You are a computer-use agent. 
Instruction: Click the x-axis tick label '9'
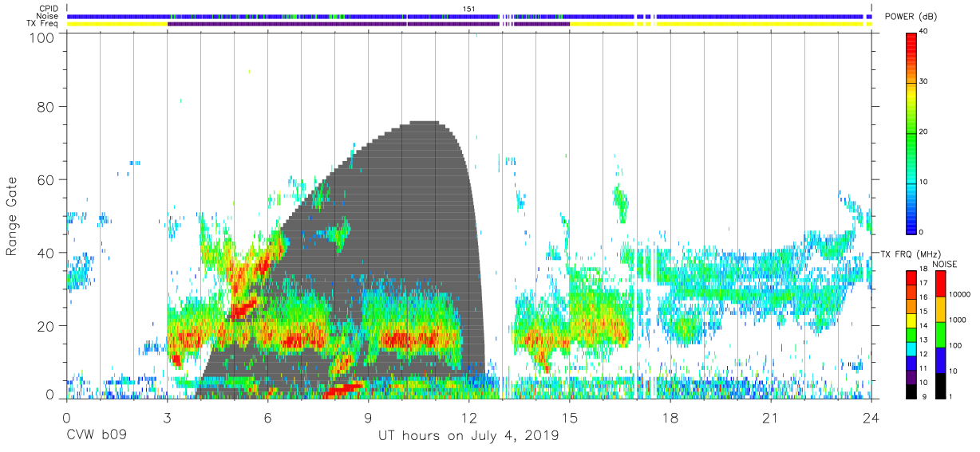point(368,418)
